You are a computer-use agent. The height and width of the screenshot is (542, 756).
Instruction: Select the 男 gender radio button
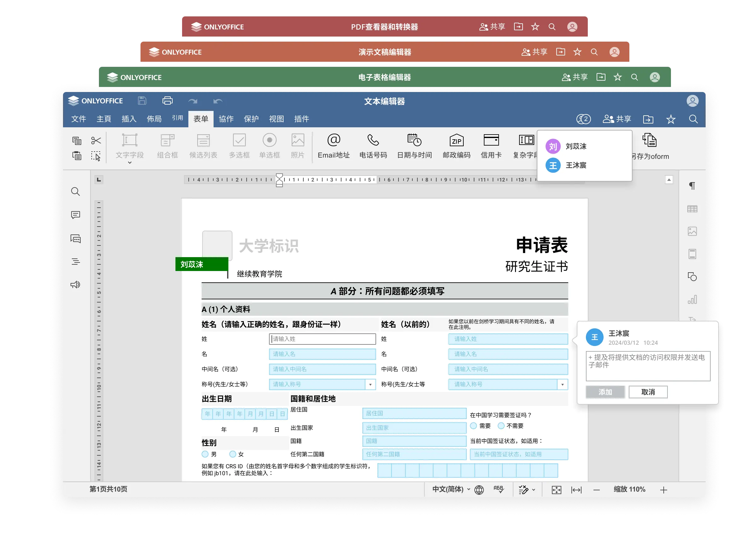click(205, 454)
